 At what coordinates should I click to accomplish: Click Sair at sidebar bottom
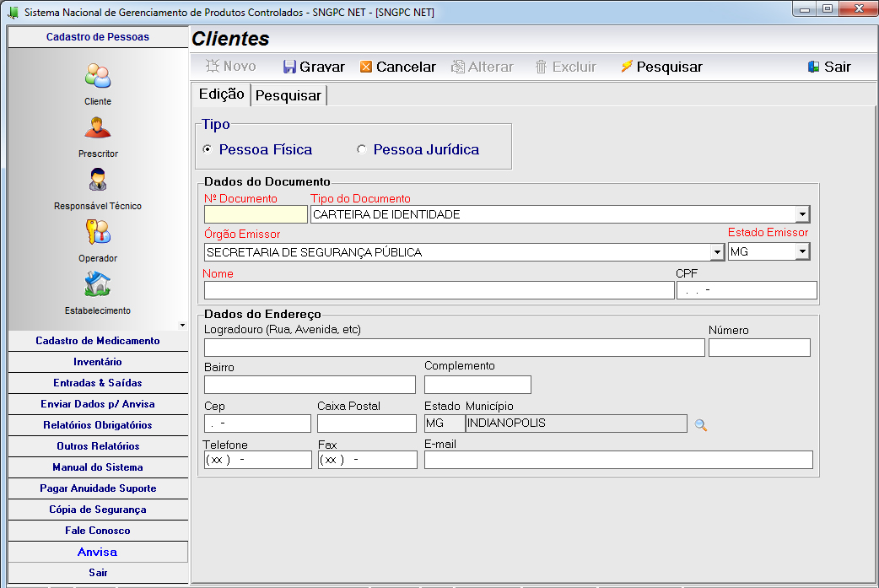point(98,573)
